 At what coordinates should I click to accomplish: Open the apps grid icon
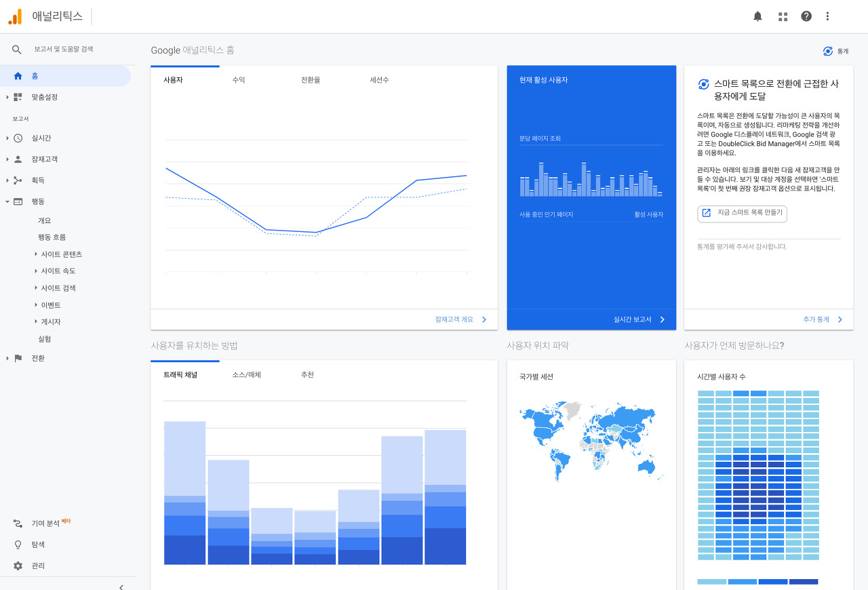coord(783,16)
